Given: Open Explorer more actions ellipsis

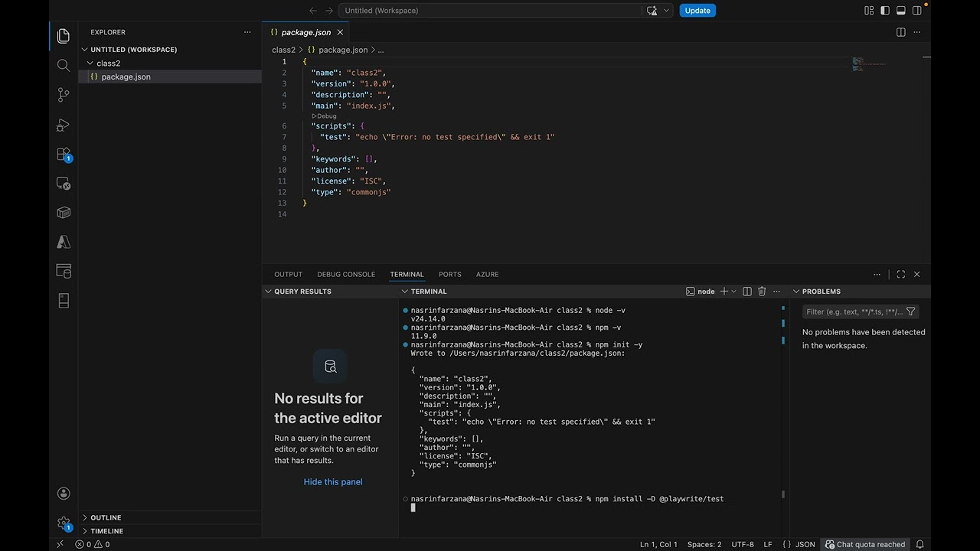Looking at the screenshot, I should click(247, 32).
